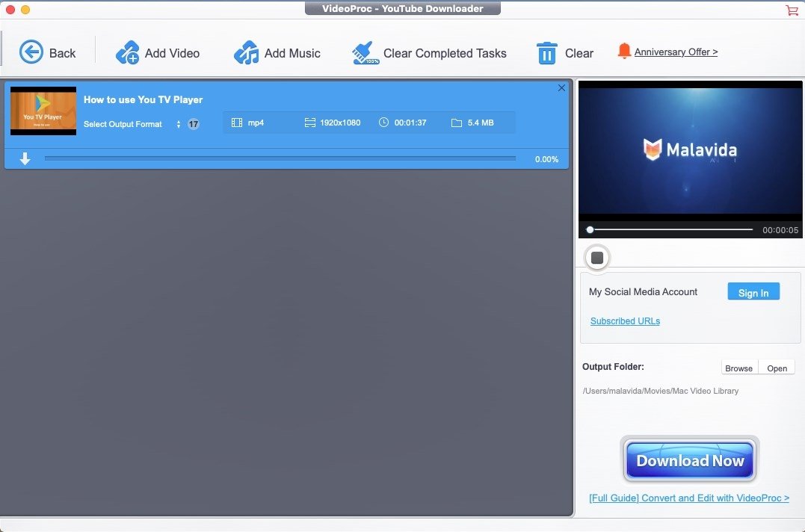Click the 'Select Output Format' label

point(123,124)
